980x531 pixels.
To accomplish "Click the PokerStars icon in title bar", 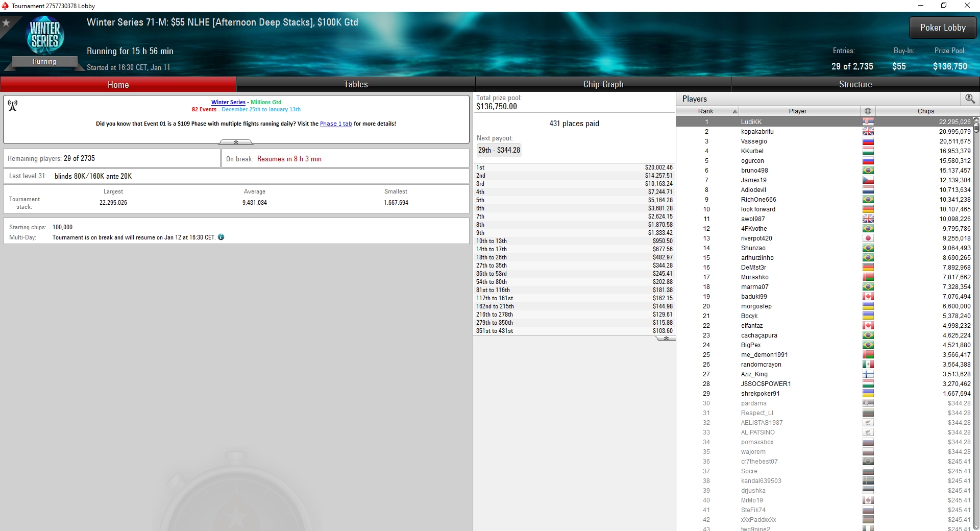I will click(x=5, y=6).
